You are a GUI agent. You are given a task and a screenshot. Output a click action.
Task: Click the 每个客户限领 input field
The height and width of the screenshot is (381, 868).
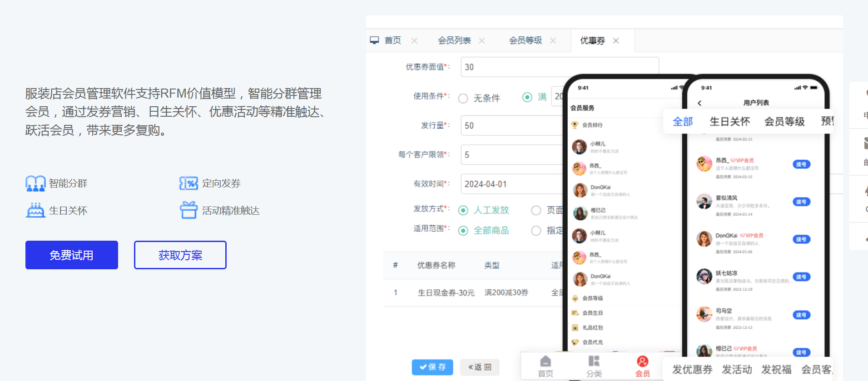coord(512,155)
